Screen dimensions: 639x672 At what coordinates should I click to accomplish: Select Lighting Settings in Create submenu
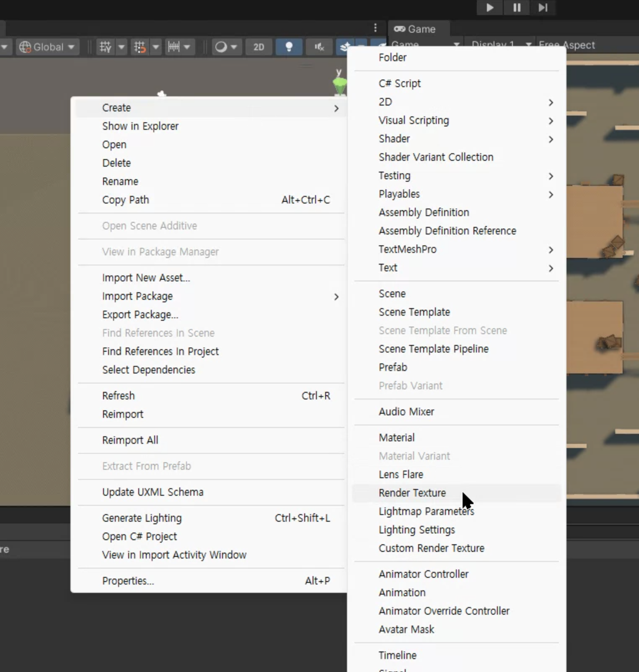click(x=457, y=530)
